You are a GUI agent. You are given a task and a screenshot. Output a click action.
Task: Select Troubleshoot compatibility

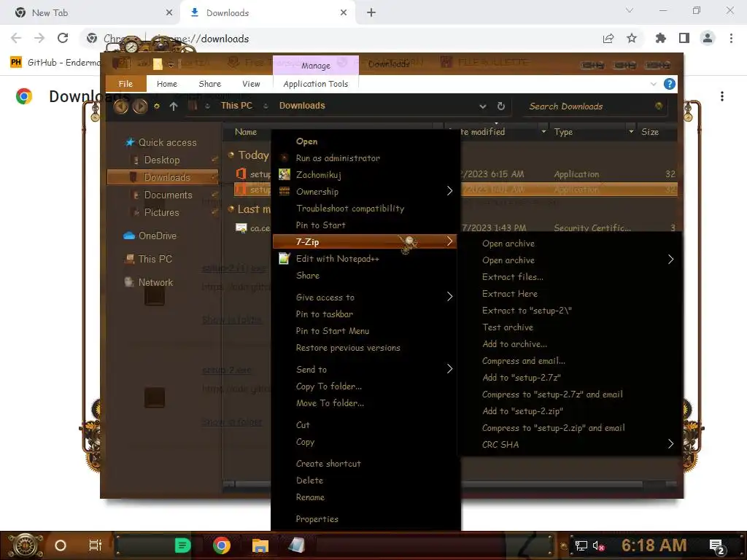tap(350, 208)
